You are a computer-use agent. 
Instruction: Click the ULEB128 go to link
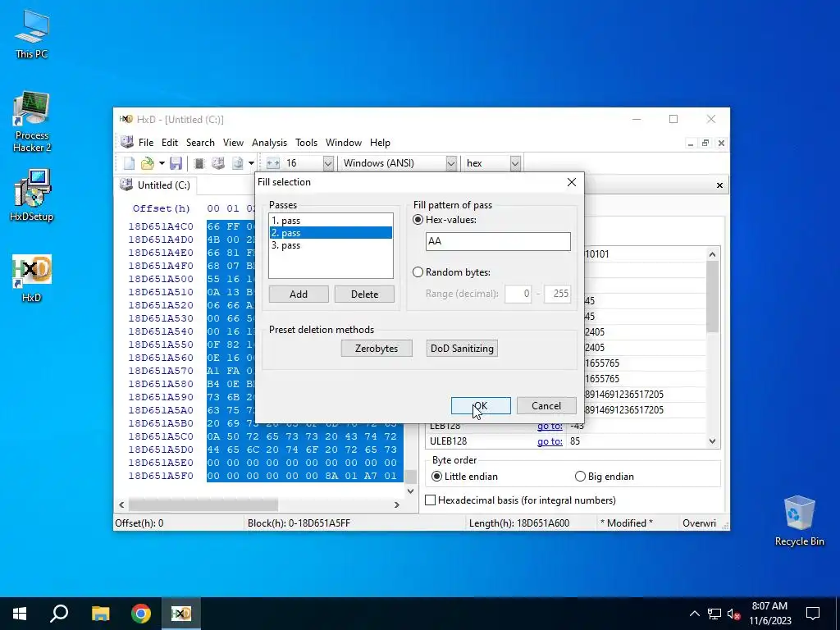(x=550, y=441)
